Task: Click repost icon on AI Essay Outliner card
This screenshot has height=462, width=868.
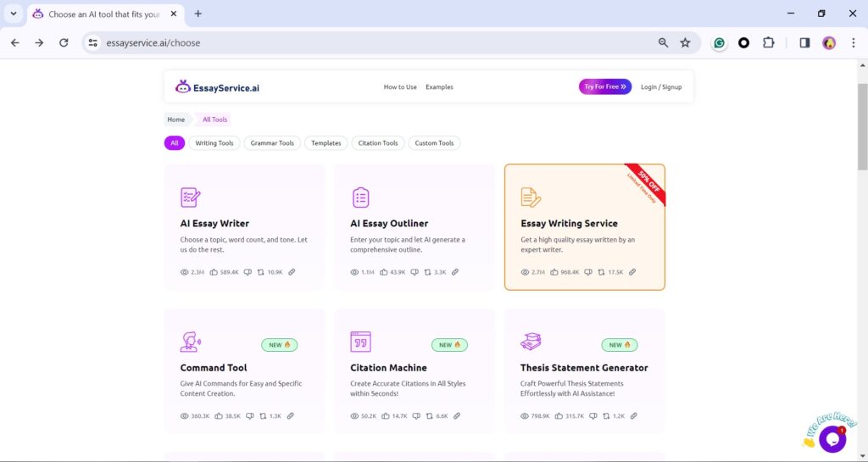Action: (427, 272)
